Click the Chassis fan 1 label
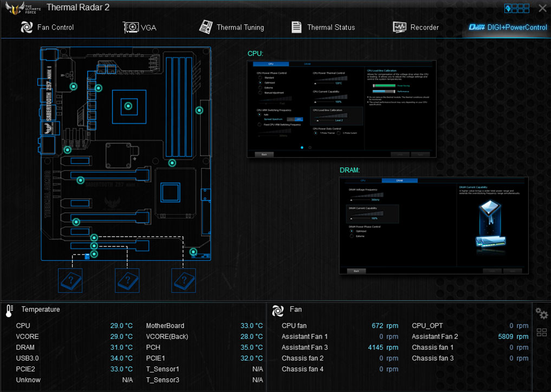Screen dimensions: 551x392 pyautogui.click(x=432, y=348)
